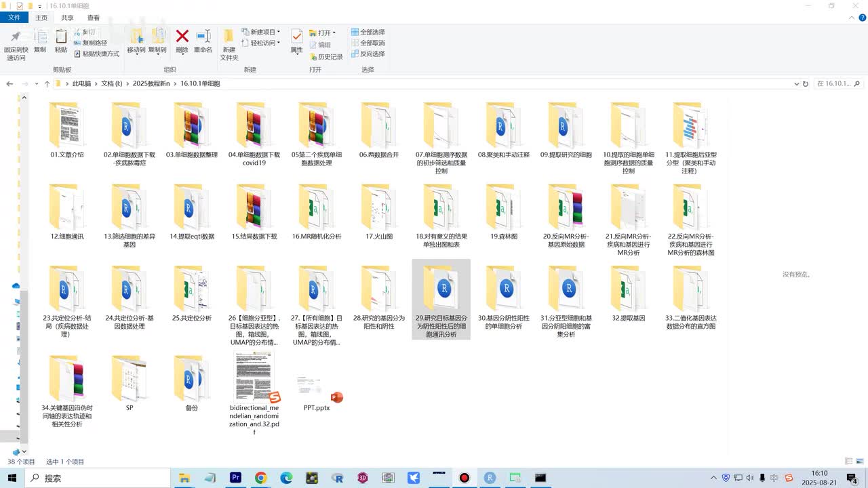The image size is (868, 488).
Task: Navigate to 此电脑 in address bar
Action: 81,84
